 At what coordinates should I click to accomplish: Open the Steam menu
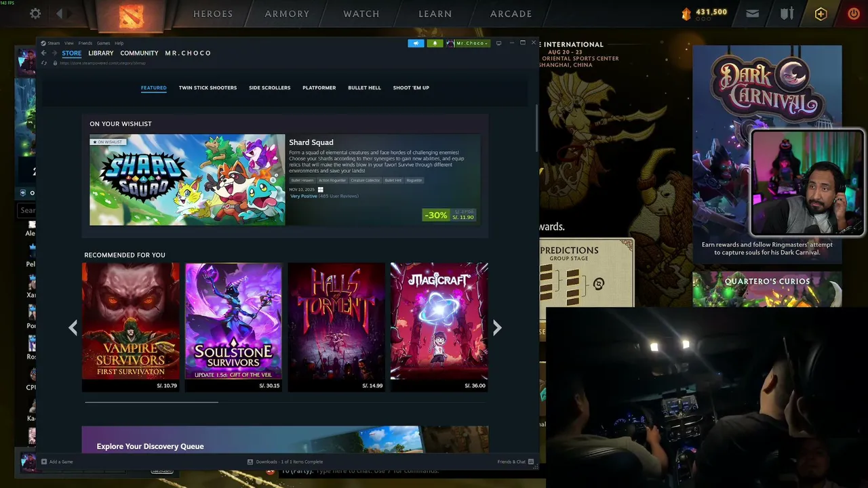point(54,43)
